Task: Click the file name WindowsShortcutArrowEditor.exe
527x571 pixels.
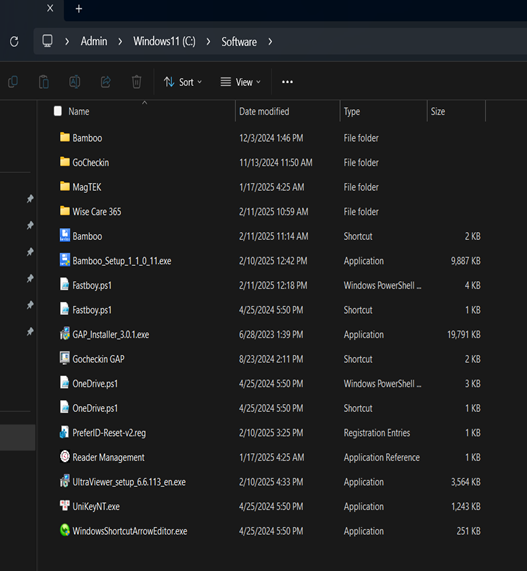Action: point(130,531)
